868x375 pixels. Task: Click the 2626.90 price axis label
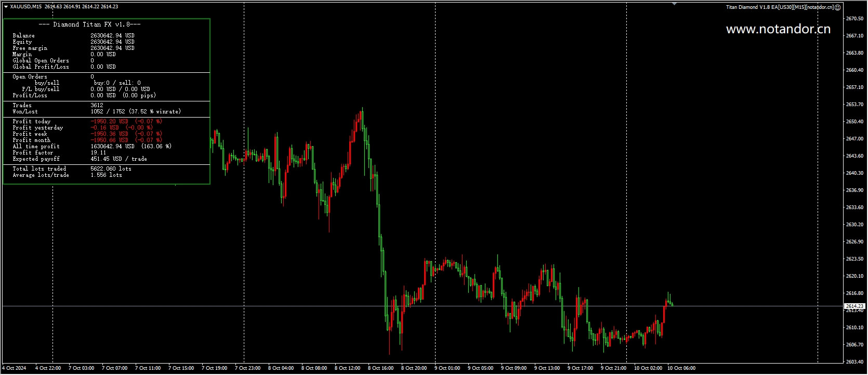click(855, 242)
